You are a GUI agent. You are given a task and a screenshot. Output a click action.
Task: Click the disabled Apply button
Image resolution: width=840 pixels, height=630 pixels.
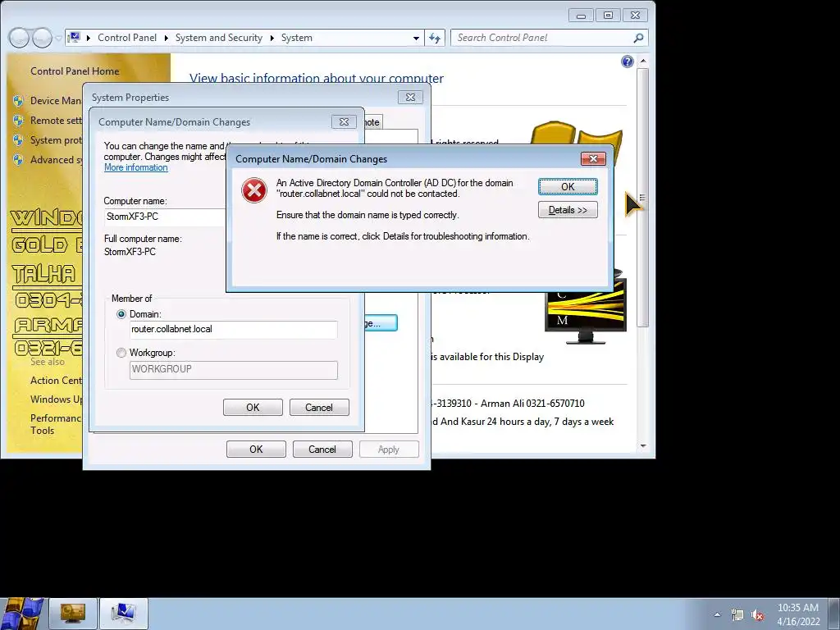pyautogui.click(x=389, y=450)
